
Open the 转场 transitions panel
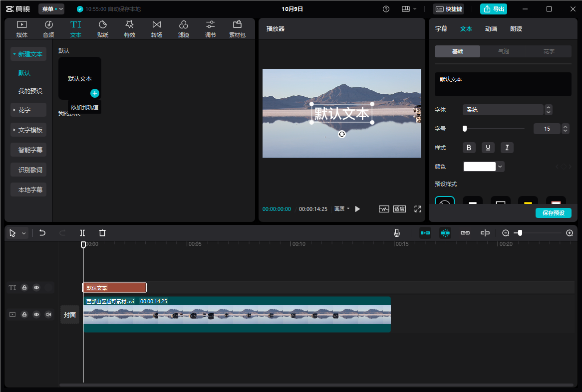157,28
